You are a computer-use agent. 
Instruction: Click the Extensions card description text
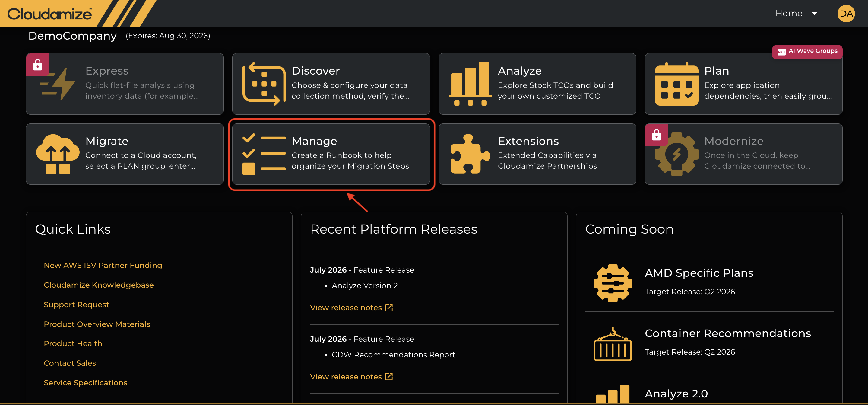click(x=547, y=161)
